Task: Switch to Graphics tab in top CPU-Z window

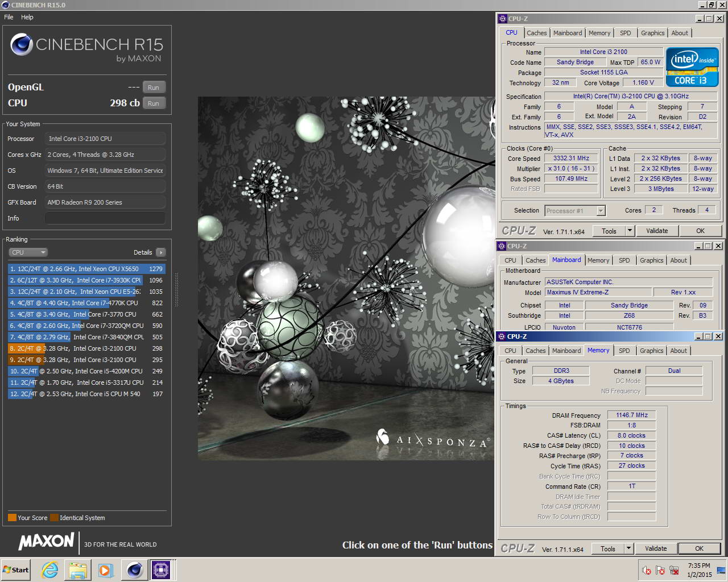Action: tap(652, 33)
